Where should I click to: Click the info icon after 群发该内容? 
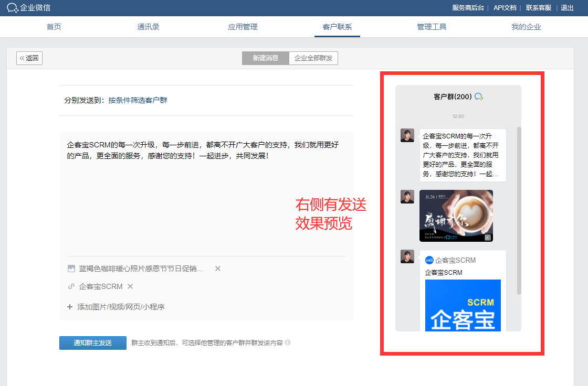[288, 342]
